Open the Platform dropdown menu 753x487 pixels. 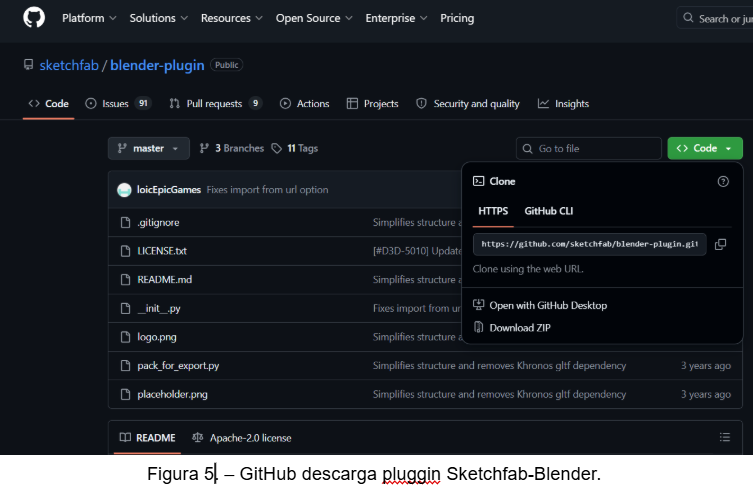click(89, 18)
